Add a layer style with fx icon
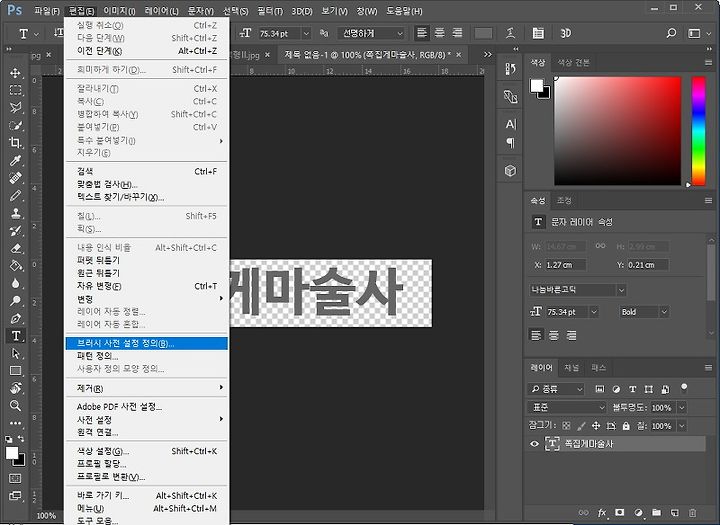The width and height of the screenshot is (720, 525). tap(602, 513)
